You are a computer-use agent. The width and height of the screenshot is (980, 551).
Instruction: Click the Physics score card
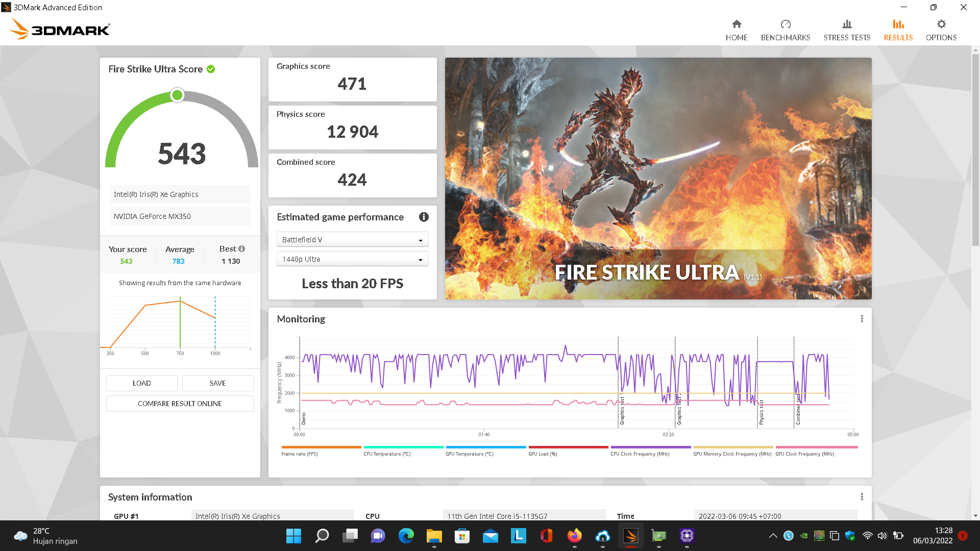pos(352,128)
